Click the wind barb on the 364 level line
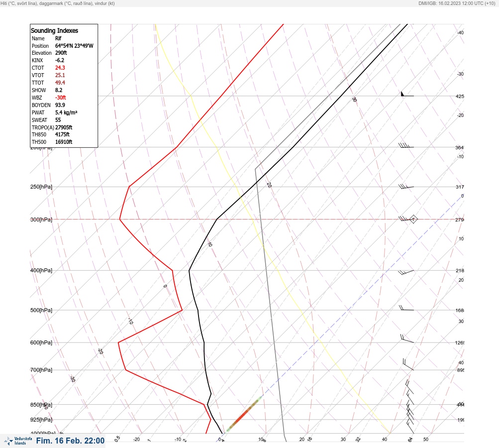The width and height of the screenshot is (499, 448). [x=406, y=145]
